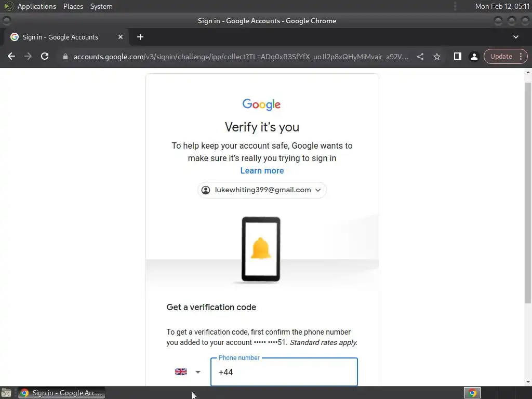Click the 'Verify it's you' heading

tap(262, 127)
